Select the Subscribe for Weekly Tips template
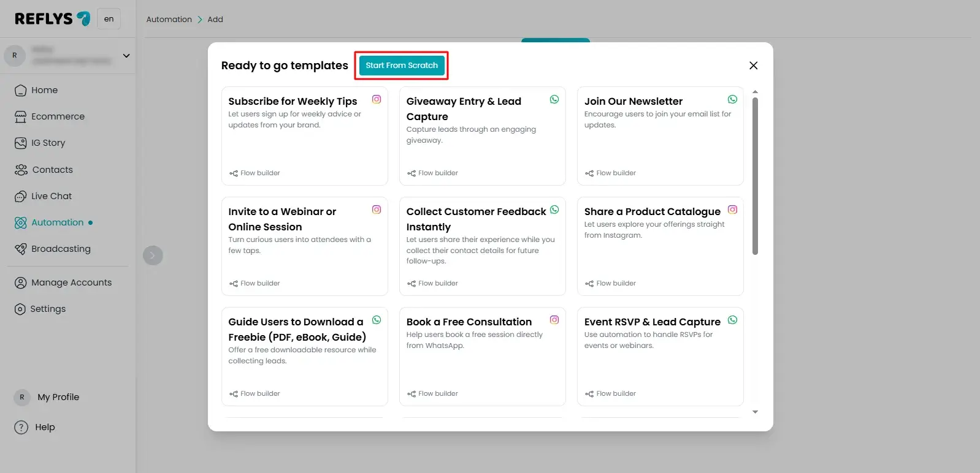The image size is (980, 473). coord(304,136)
